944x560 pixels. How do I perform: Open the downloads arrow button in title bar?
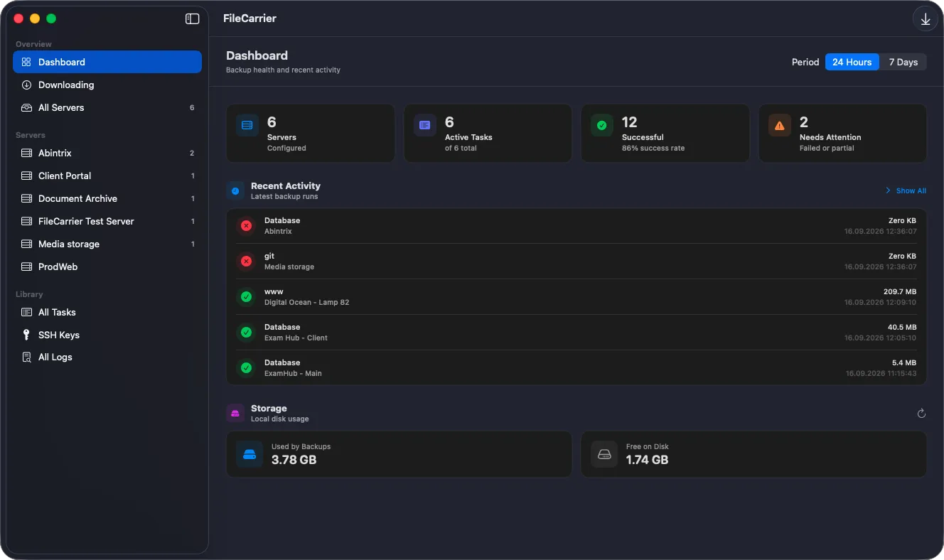point(926,19)
